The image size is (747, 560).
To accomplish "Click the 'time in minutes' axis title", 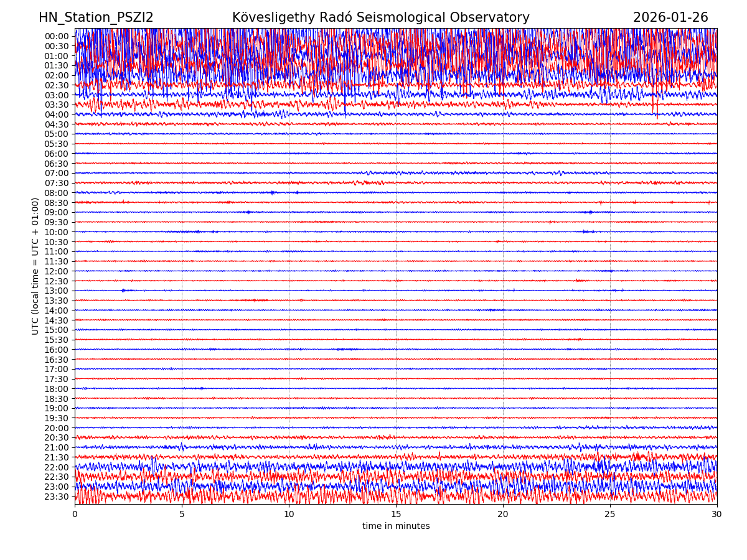I will tap(396, 526).
